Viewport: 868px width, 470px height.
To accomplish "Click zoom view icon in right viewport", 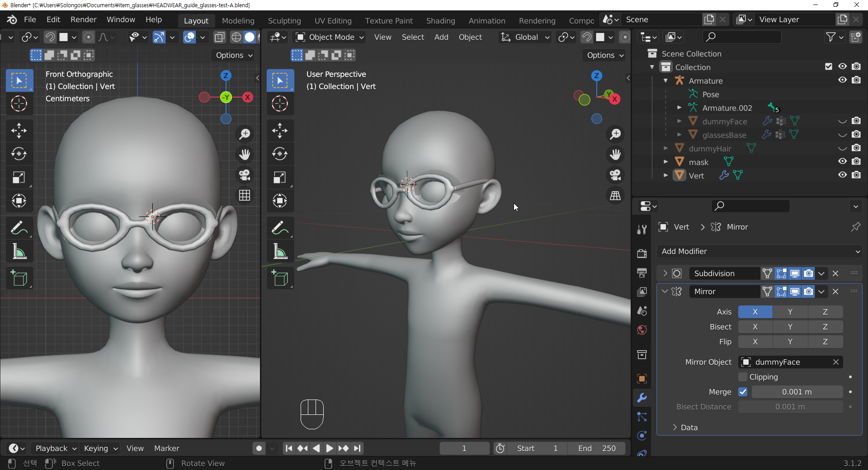I will (615, 134).
